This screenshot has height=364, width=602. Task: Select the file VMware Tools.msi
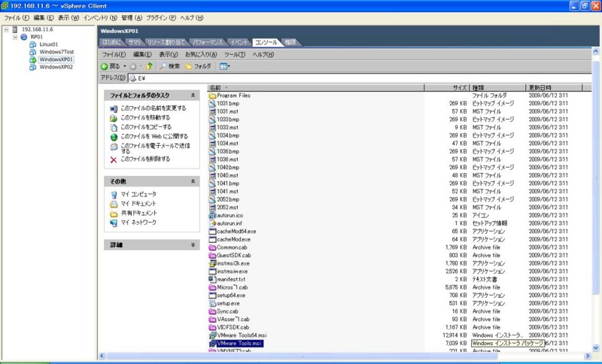239,343
